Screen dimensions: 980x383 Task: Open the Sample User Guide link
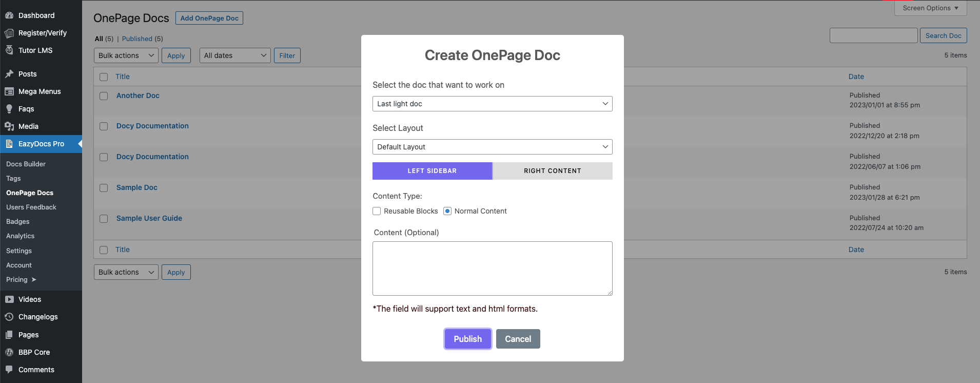coord(149,218)
